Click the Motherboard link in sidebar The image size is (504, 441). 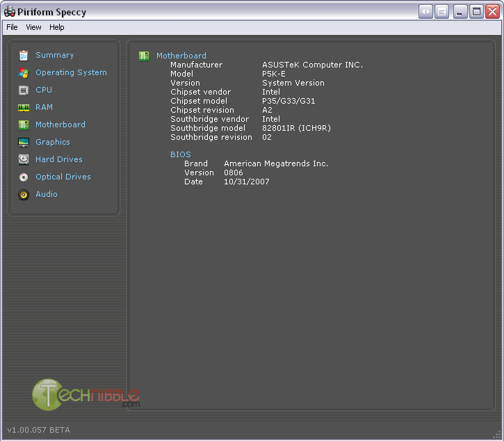(x=60, y=125)
